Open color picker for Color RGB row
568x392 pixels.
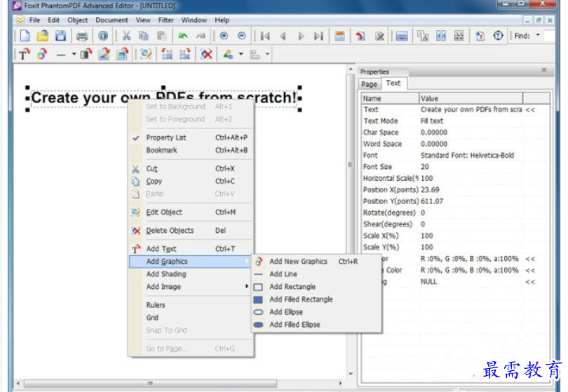tap(530, 271)
